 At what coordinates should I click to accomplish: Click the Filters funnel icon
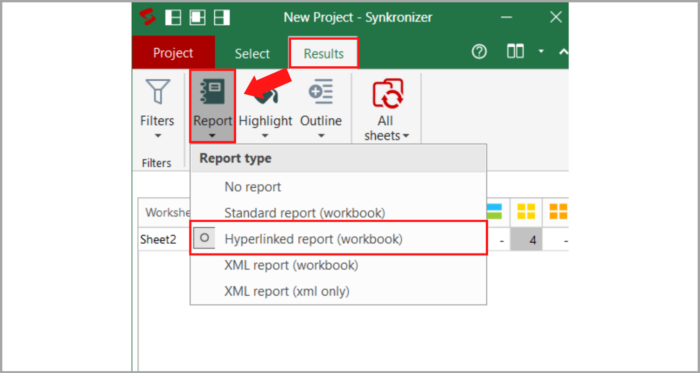click(x=158, y=92)
